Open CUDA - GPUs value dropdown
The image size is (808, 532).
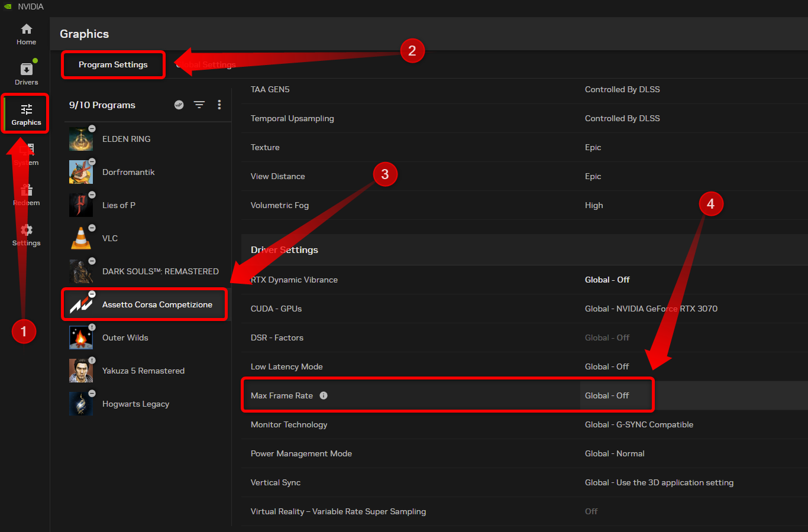click(x=651, y=309)
